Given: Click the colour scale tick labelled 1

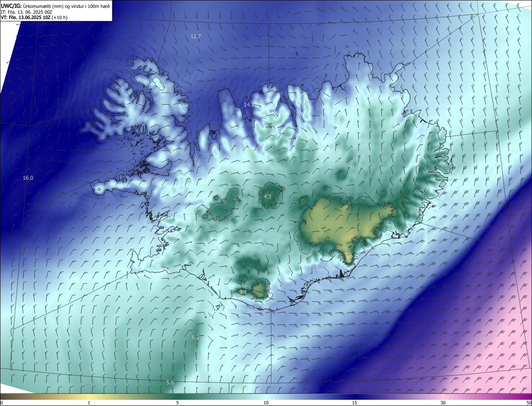Looking at the screenshot, I should pyautogui.click(x=89, y=403).
